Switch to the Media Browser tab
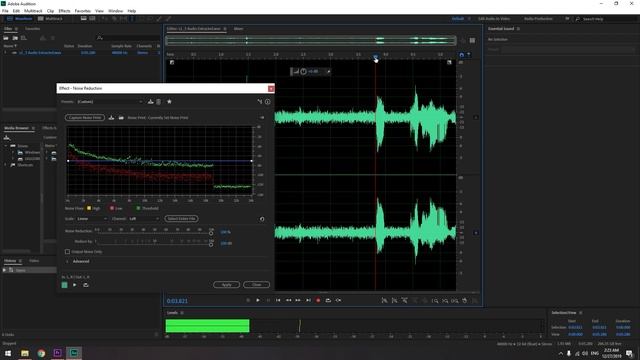 (x=16, y=128)
